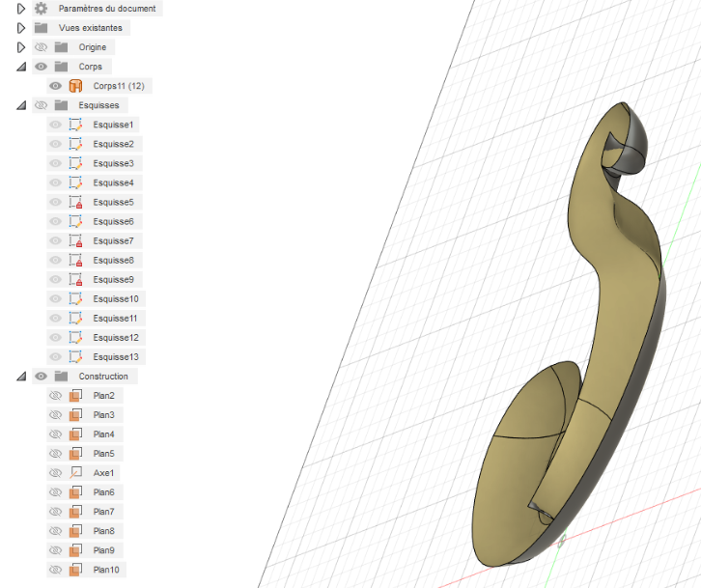Toggle the eye icon for Esquisse5
Viewport: 701px width, 588px height.
point(55,202)
